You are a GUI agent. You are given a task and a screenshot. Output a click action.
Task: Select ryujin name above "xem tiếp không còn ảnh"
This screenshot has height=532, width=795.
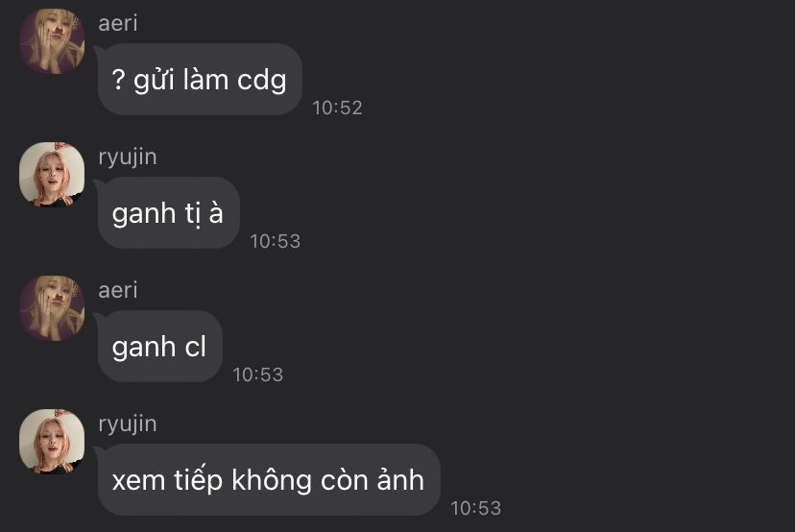(x=128, y=424)
